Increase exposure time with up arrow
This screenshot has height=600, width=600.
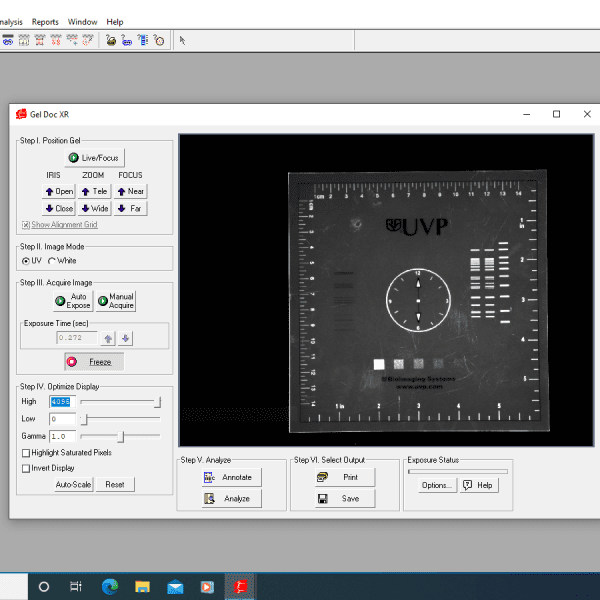pyautogui.click(x=108, y=338)
